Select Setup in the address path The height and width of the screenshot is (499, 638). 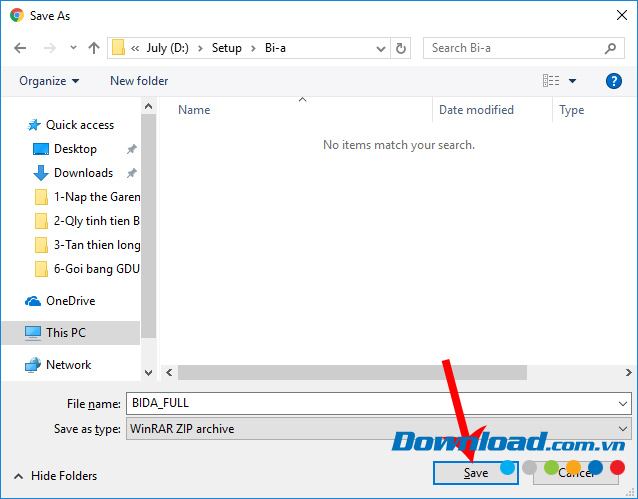pos(227,48)
